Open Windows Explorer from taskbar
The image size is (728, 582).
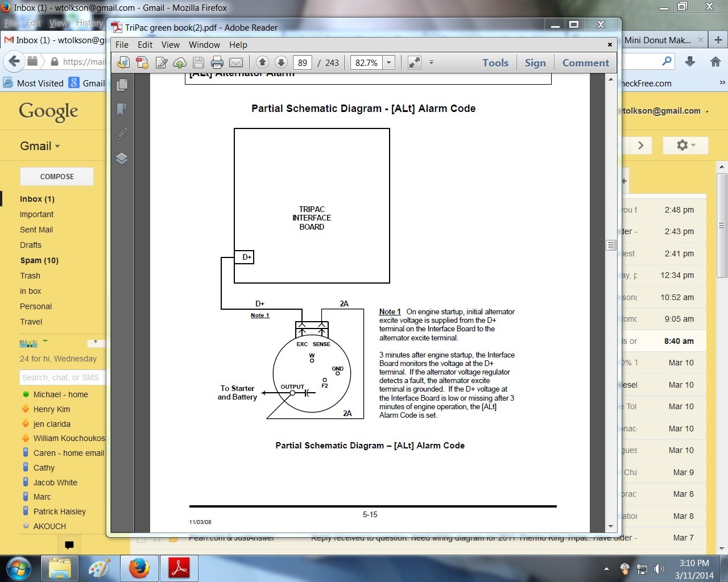tap(60, 568)
